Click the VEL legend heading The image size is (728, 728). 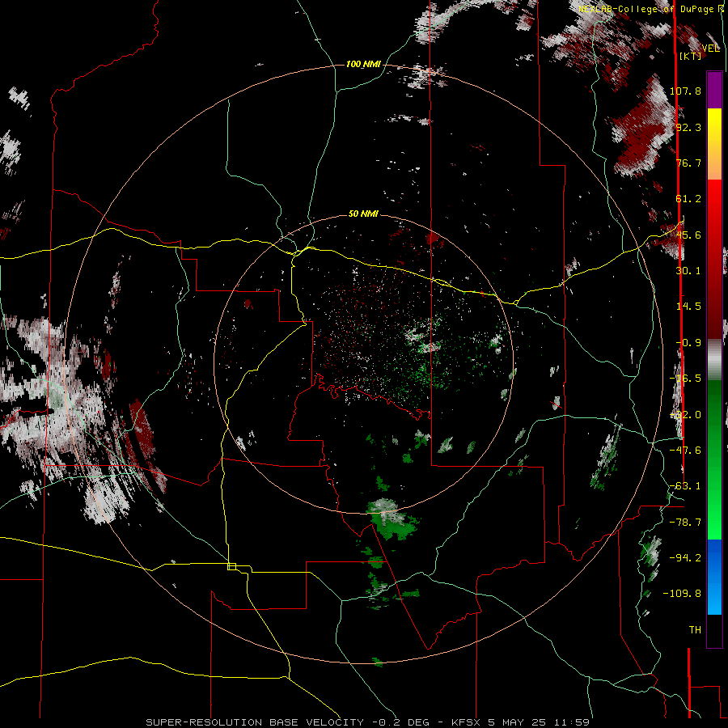[711, 49]
